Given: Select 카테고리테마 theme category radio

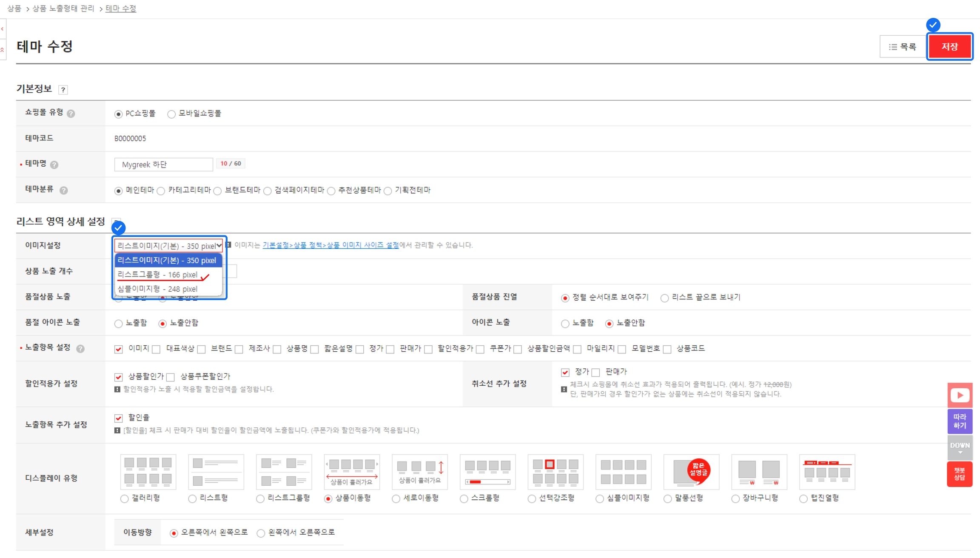Looking at the screenshot, I should point(161,191).
